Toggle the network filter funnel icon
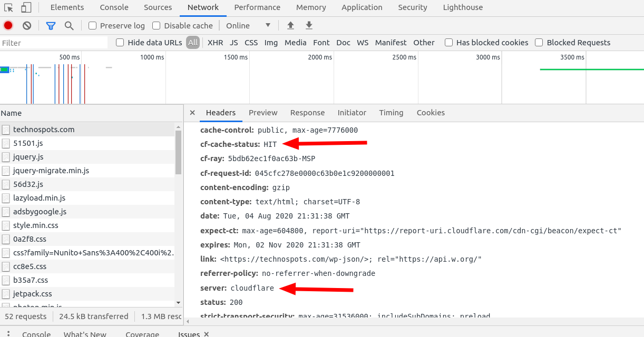This screenshot has height=337, width=644. [x=51, y=25]
